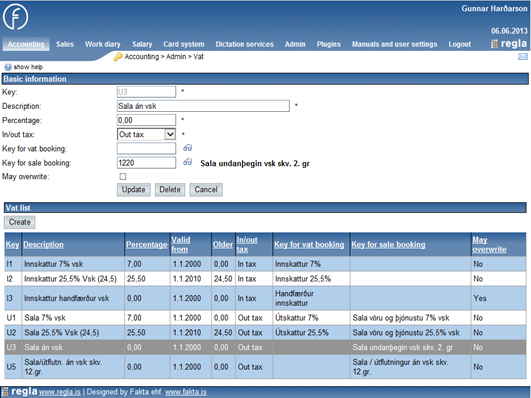
Task: Open the Admin menu
Action: click(x=295, y=44)
